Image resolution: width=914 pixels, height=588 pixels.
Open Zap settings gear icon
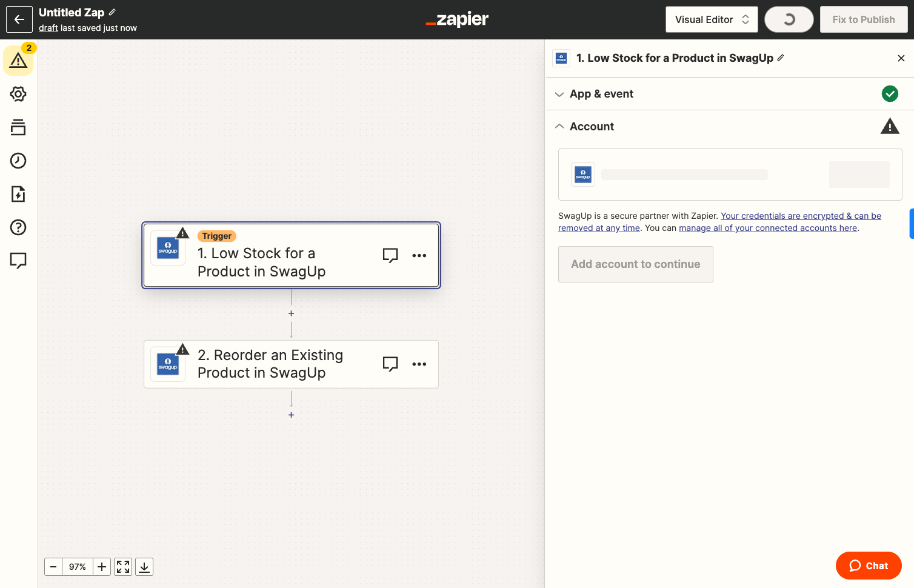(18, 94)
